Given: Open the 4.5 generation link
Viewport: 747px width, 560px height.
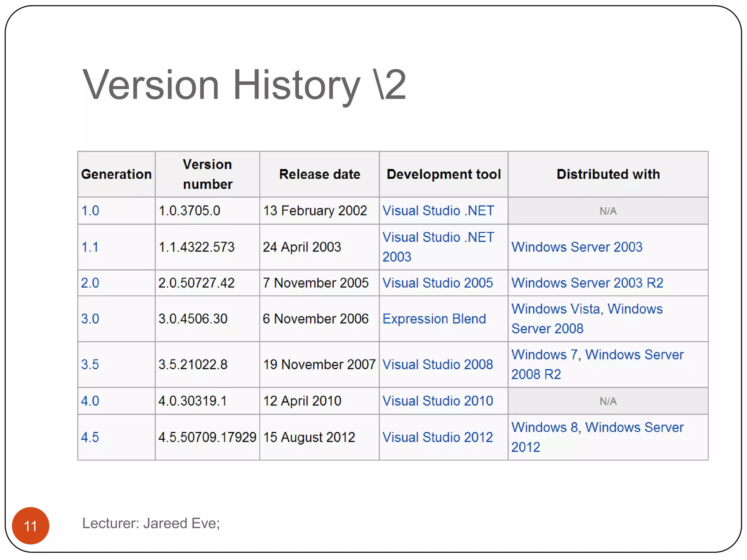Looking at the screenshot, I should click(90, 437).
